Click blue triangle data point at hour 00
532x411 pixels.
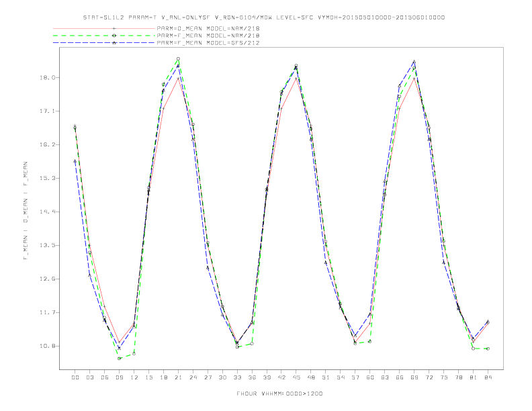click(x=75, y=161)
